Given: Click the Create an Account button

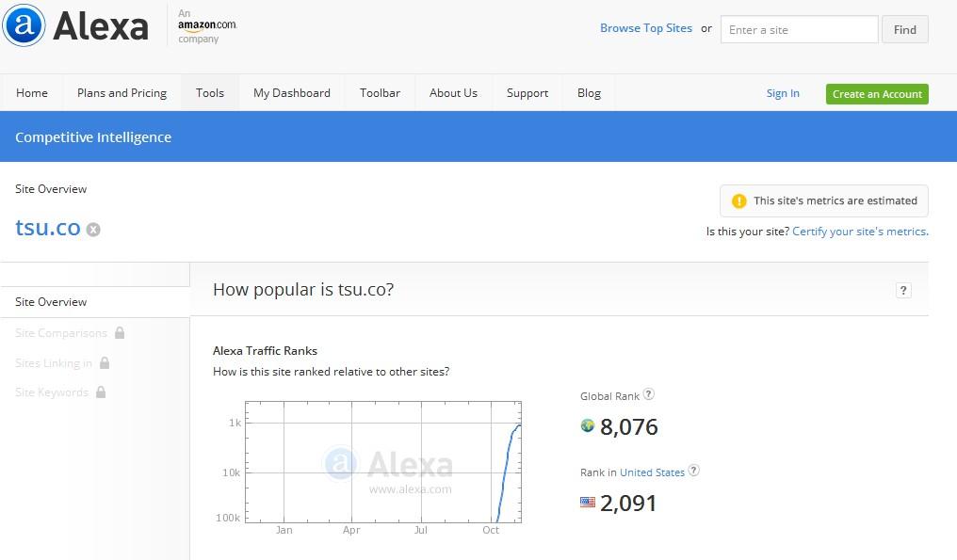Looking at the screenshot, I should 877,94.
